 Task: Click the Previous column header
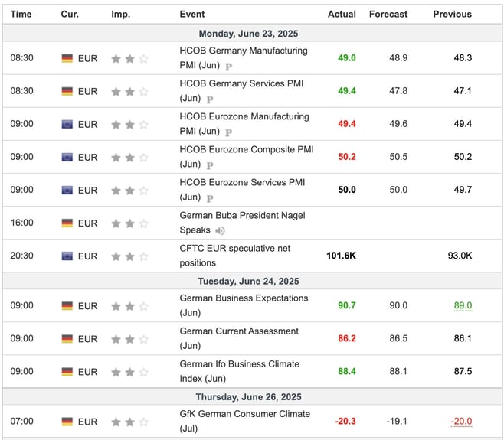[452, 14]
